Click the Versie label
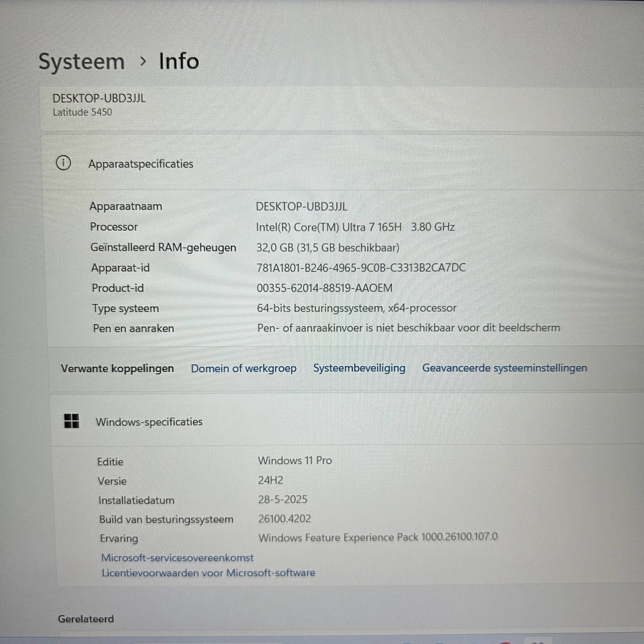 coord(112,481)
